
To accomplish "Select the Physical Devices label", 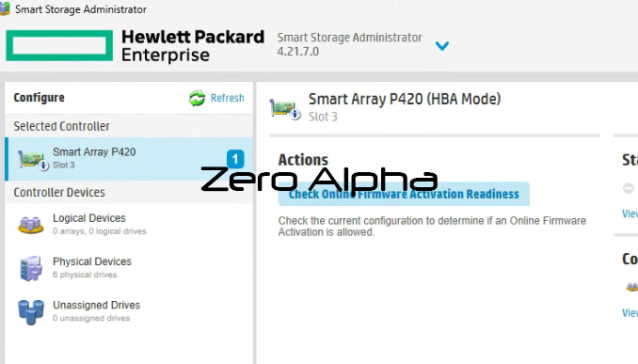I will click(x=92, y=261).
